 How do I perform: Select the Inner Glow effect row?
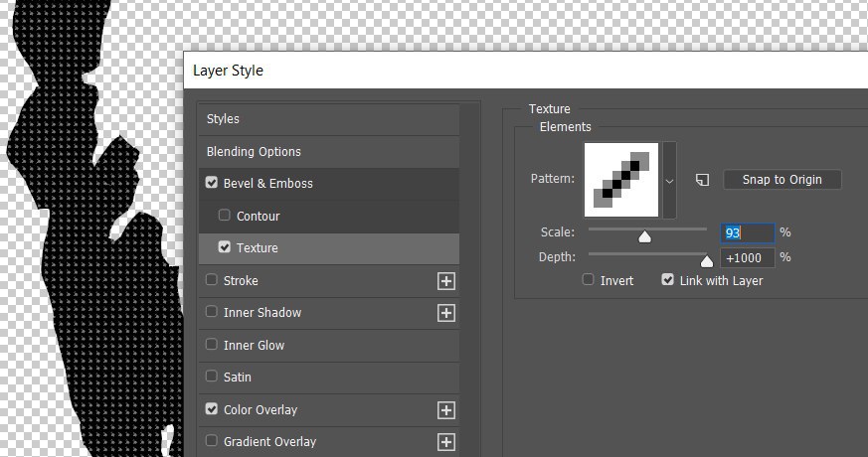click(x=329, y=346)
